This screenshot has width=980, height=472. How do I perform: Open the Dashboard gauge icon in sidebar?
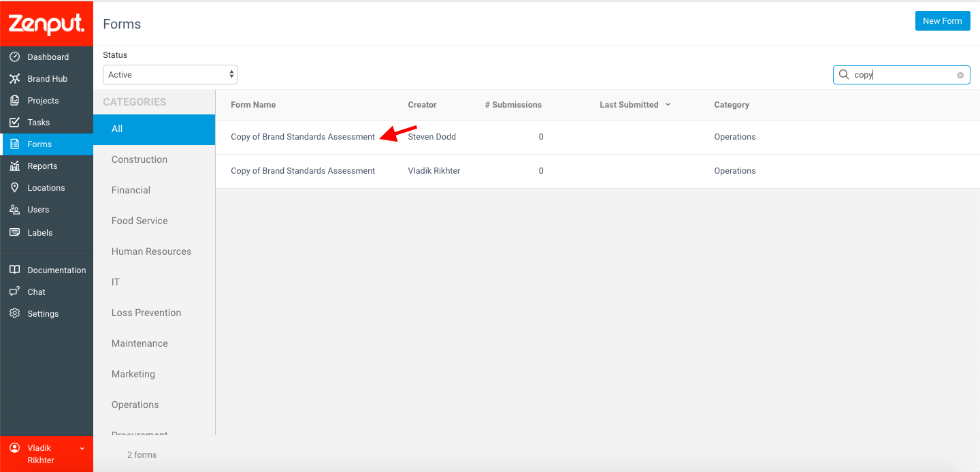click(14, 57)
